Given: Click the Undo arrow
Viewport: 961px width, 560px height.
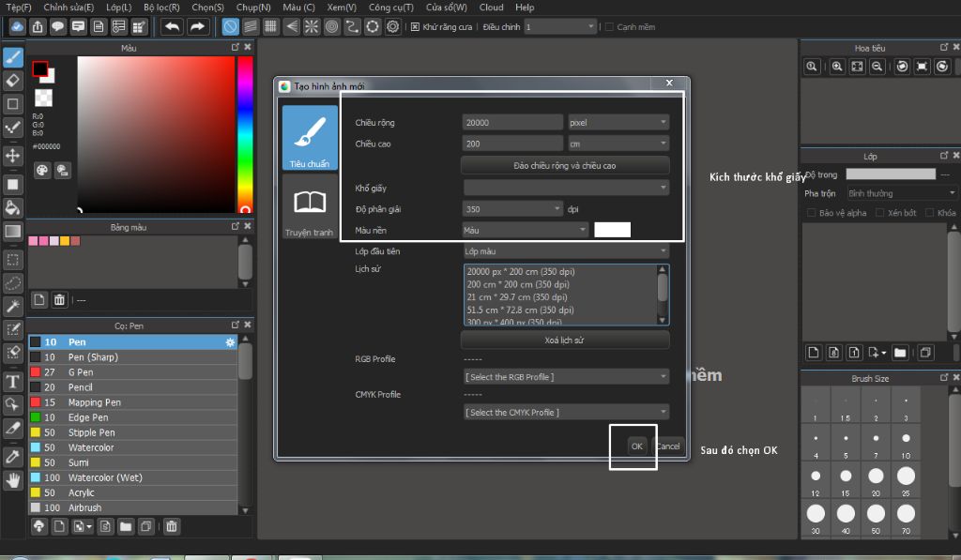Looking at the screenshot, I should [x=173, y=27].
